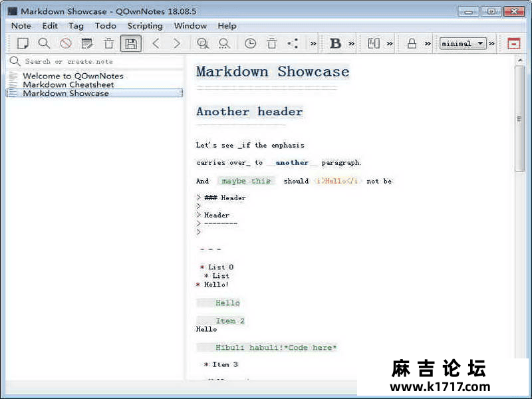Expand main toolbar overflow chevron after share icon

coord(313,43)
